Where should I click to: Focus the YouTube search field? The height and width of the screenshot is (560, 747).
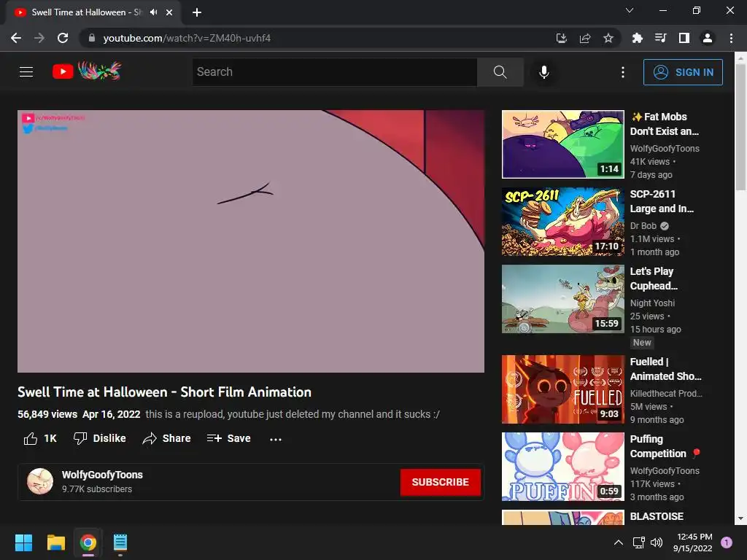(335, 72)
